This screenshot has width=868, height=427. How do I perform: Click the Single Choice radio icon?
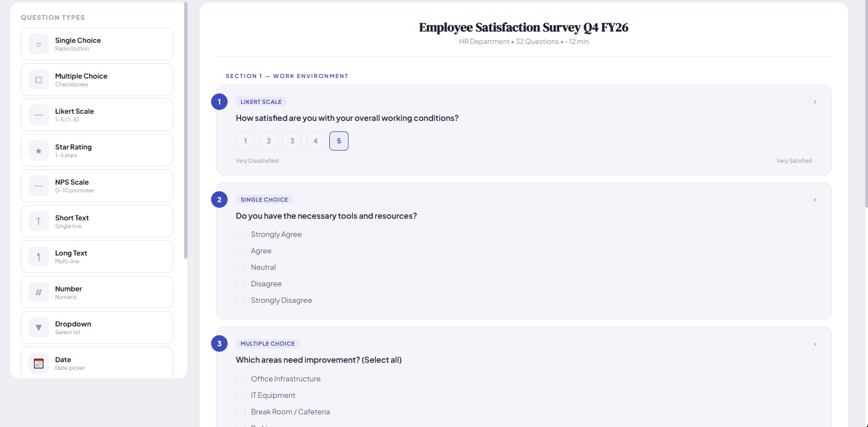38,45
